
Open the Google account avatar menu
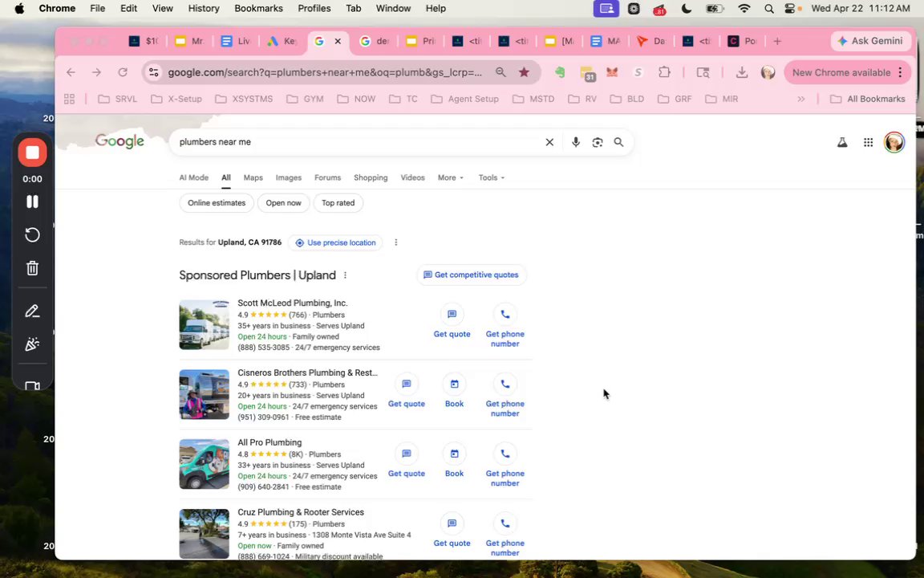[x=894, y=142]
